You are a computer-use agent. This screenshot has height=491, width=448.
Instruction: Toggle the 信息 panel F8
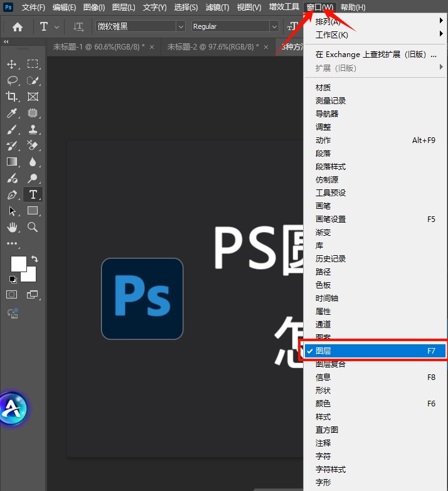(x=375, y=377)
